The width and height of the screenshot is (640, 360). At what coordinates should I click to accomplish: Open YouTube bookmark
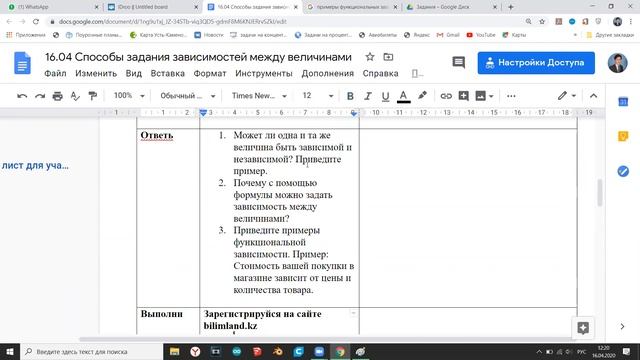[x=481, y=35]
